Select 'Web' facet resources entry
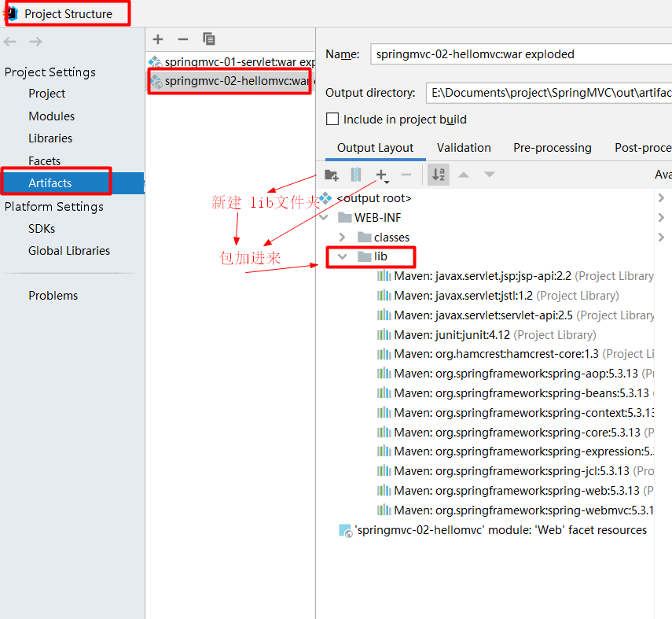The height and width of the screenshot is (619, 672). pyautogui.click(x=493, y=530)
